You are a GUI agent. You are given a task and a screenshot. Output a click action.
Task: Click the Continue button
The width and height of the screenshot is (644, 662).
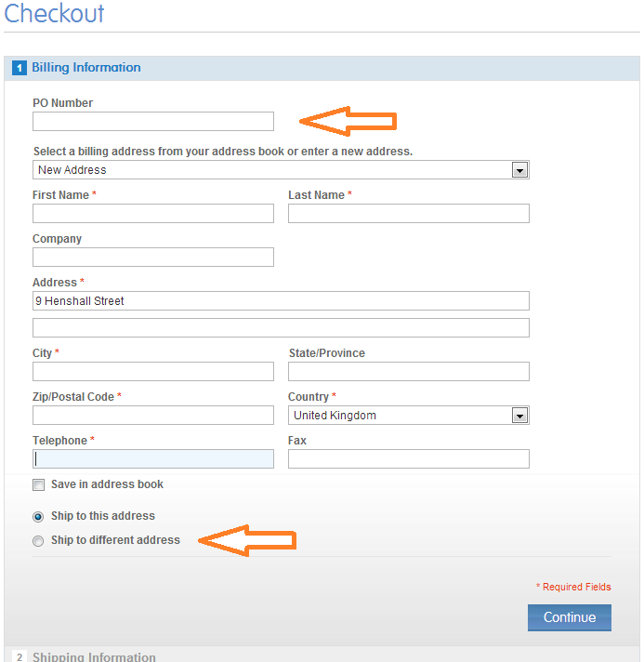point(570,617)
